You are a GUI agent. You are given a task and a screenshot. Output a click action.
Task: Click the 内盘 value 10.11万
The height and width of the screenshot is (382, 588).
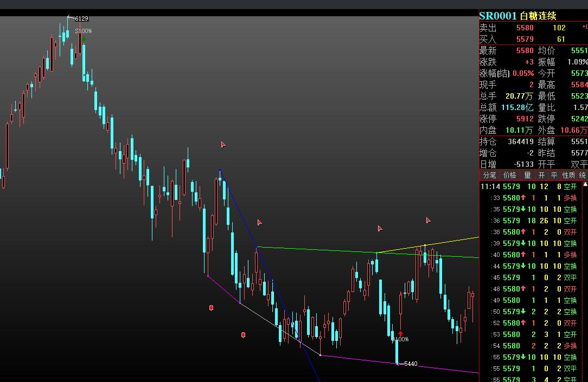pyautogui.click(x=519, y=131)
